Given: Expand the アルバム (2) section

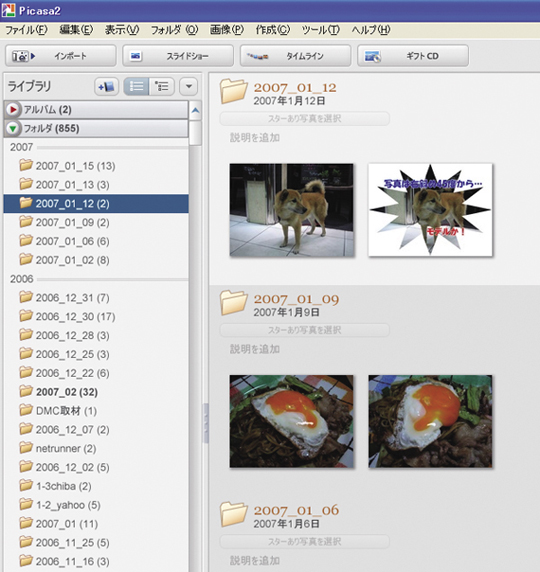Looking at the screenshot, I should point(13,109).
